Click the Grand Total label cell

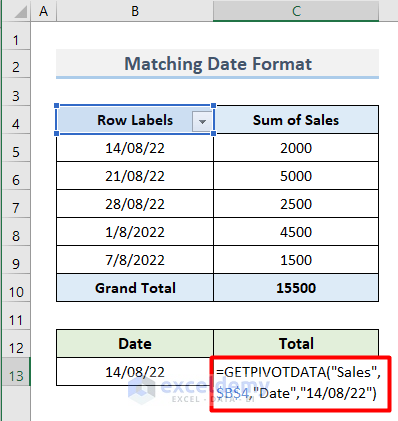135,288
